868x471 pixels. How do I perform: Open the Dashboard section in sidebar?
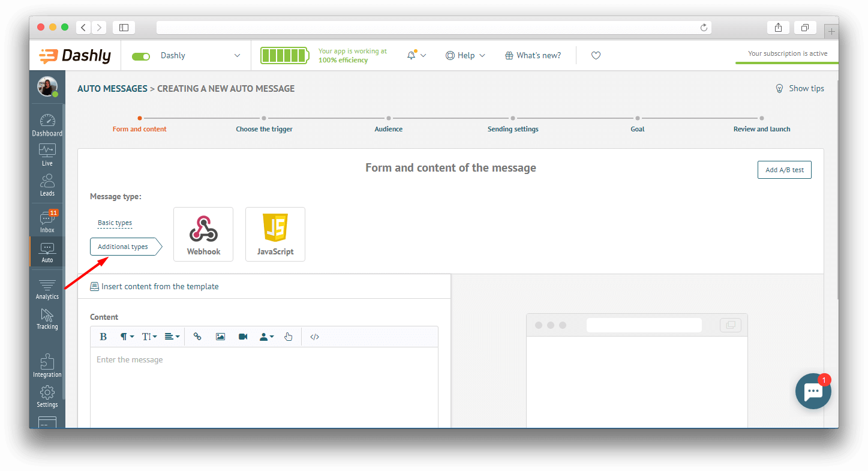pos(47,125)
